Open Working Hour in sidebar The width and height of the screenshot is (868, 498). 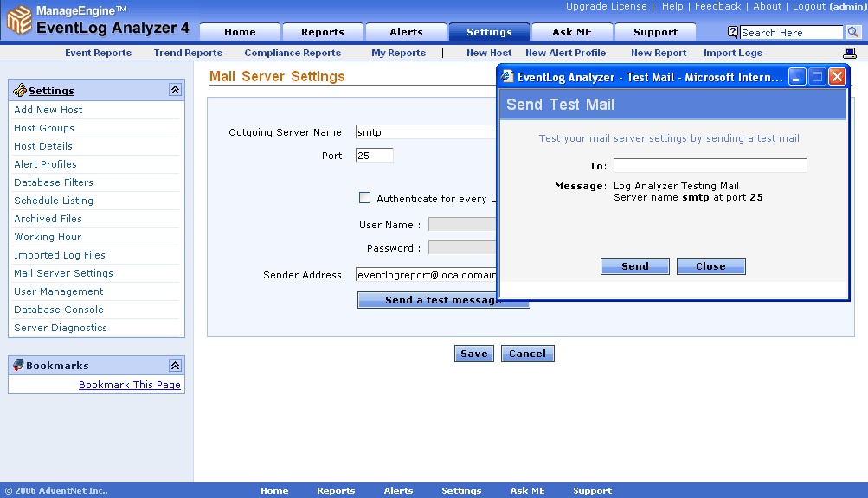click(x=48, y=237)
